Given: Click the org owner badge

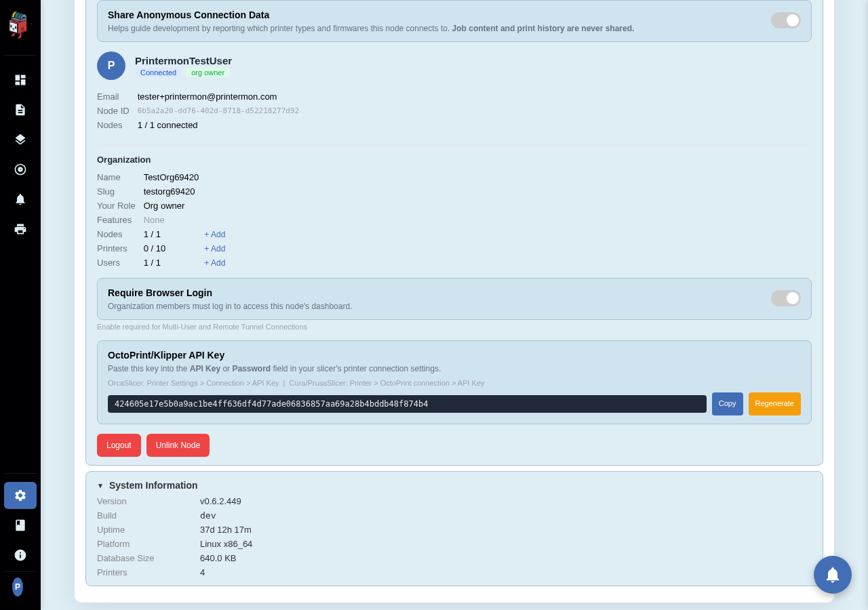Looking at the screenshot, I should pos(208,73).
